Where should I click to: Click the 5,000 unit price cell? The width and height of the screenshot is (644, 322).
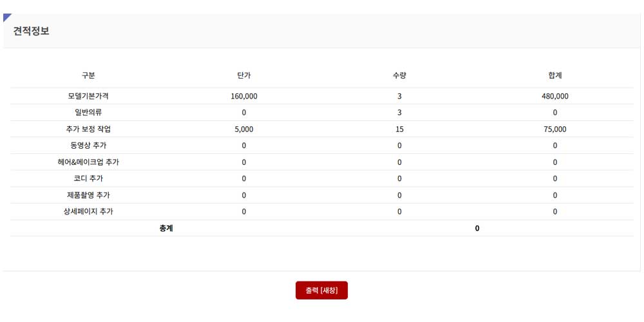[x=244, y=129]
